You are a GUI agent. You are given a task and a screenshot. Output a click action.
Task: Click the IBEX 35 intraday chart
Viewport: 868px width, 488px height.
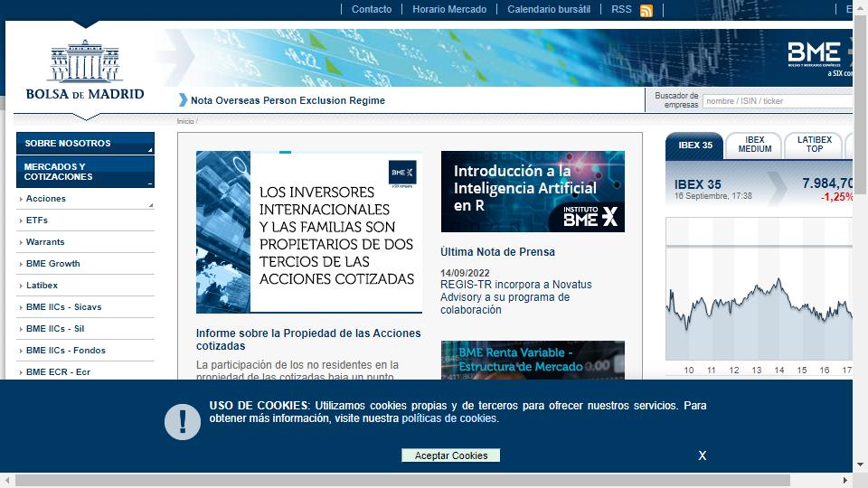[x=759, y=289]
